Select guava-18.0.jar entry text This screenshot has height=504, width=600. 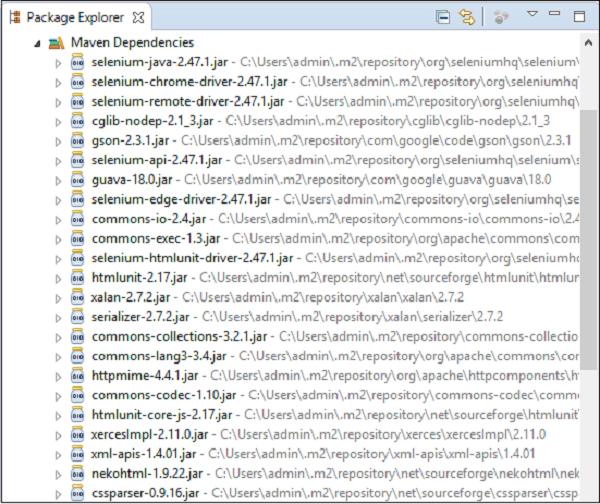click(132, 180)
